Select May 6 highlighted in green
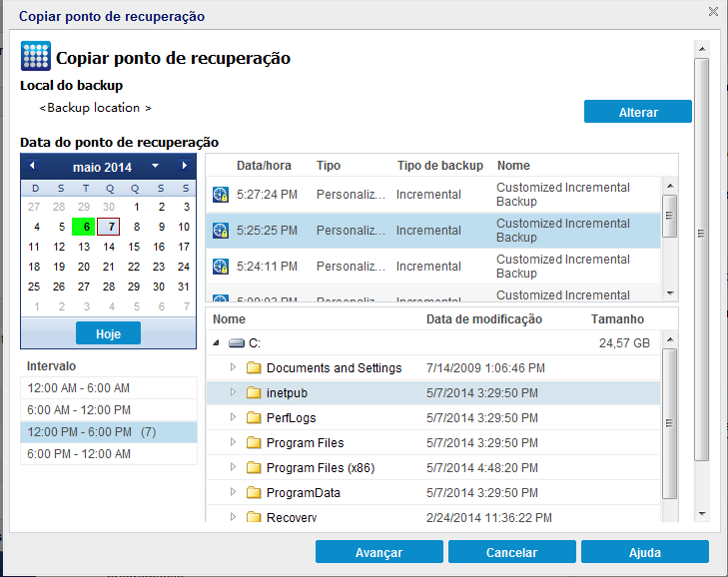This screenshot has height=577, width=728. pyautogui.click(x=84, y=227)
